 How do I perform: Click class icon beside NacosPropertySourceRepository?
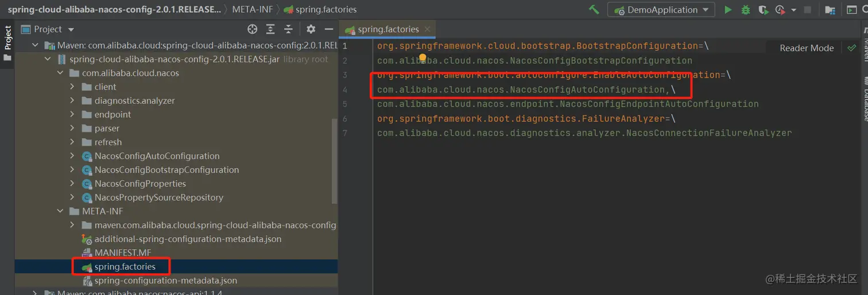(x=87, y=197)
